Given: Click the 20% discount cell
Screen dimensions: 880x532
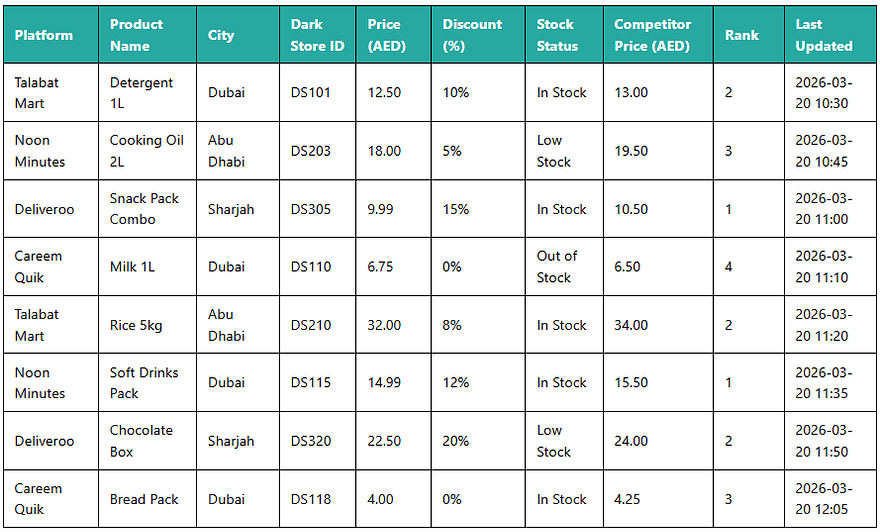Looking at the screenshot, I should [478, 441].
